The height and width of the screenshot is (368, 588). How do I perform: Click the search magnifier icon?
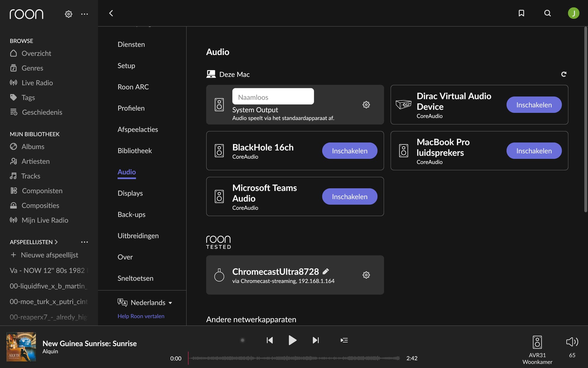548,13
